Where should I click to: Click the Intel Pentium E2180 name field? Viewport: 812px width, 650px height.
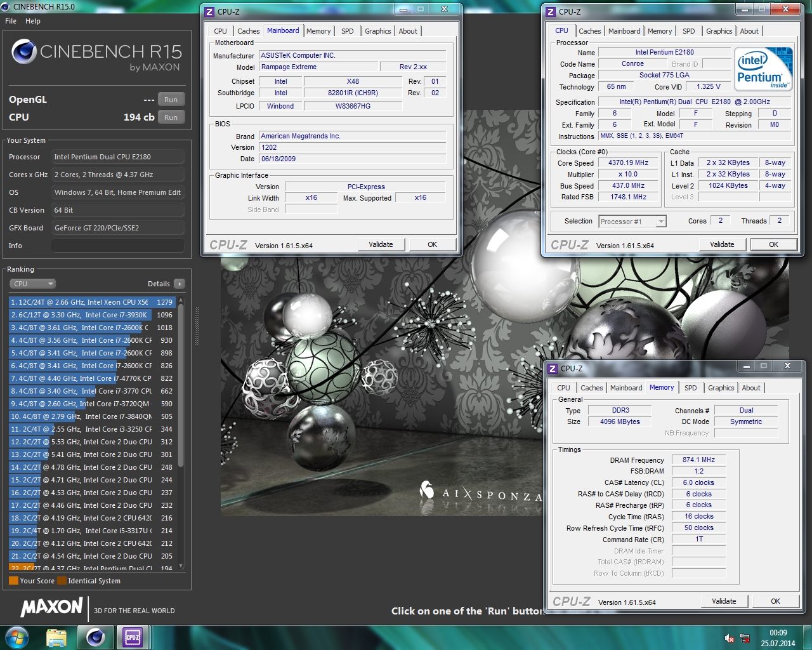tap(664, 53)
